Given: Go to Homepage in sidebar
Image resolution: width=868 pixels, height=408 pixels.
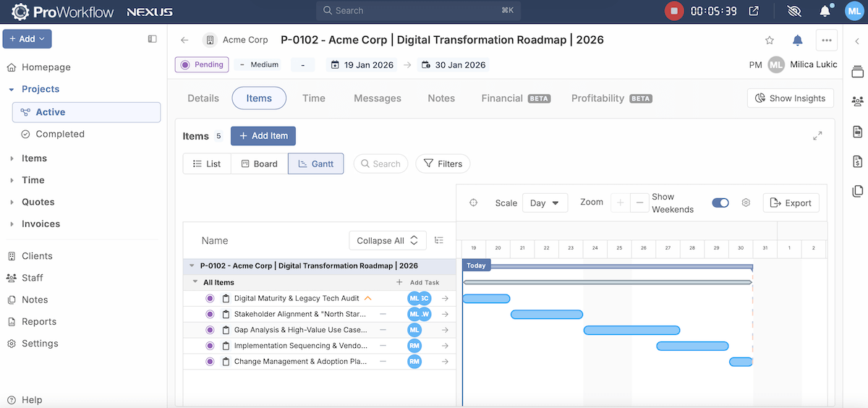Looking at the screenshot, I should click(46, 67).
